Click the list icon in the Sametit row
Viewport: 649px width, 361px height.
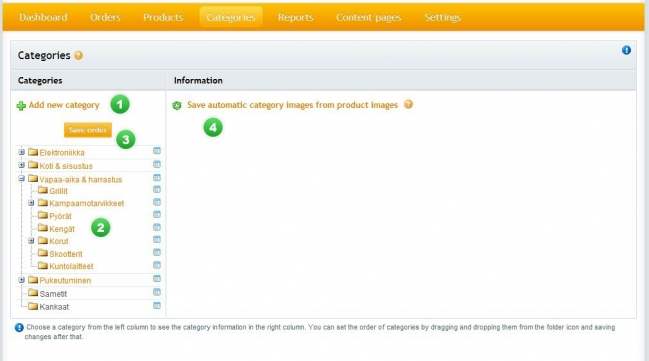pyautogui.click(x=157, y=292)
